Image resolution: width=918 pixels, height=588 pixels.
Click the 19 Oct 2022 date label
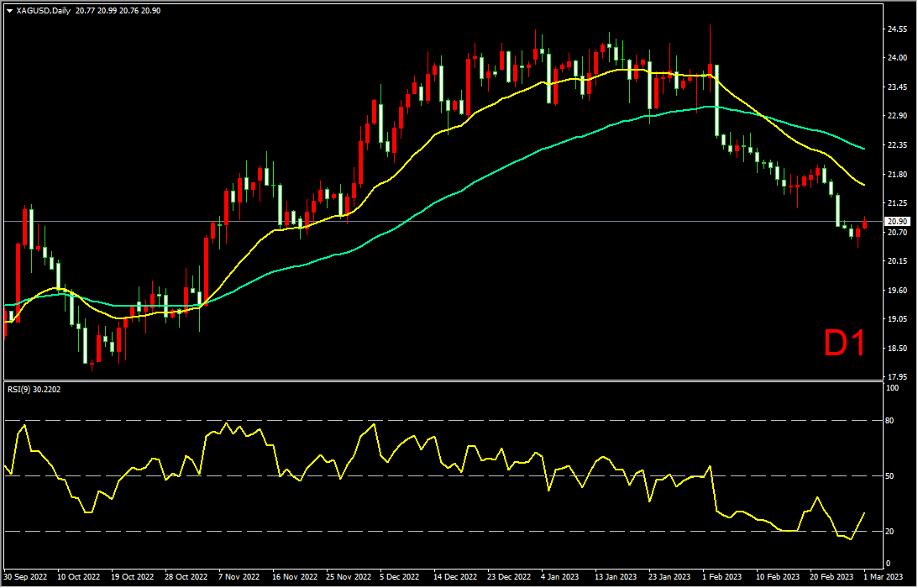pyautogui.click(x=134, y=577)
